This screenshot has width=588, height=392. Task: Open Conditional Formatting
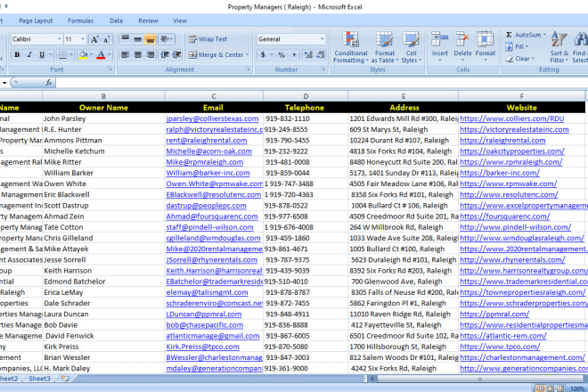pyautogui.click(x=351, y=47)
